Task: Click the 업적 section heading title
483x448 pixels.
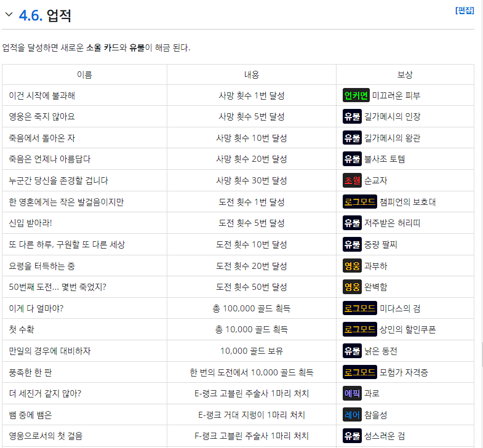Action: (59, 15)
